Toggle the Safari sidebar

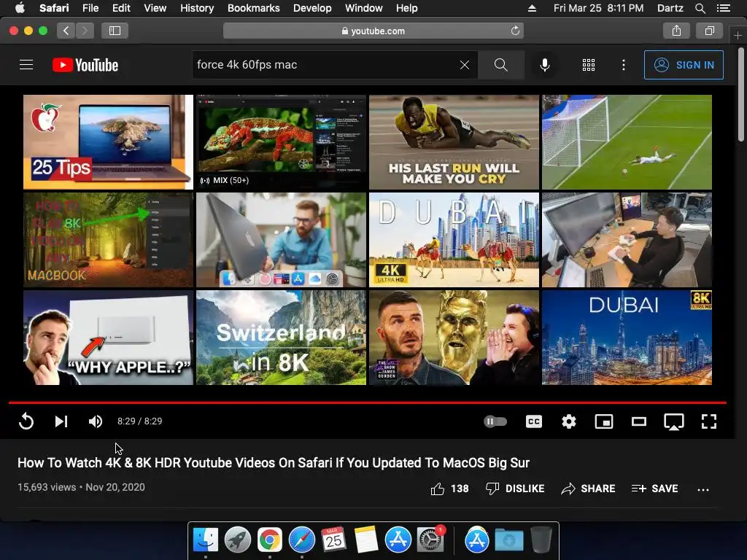pyautogui.click(x=115, y=31)
